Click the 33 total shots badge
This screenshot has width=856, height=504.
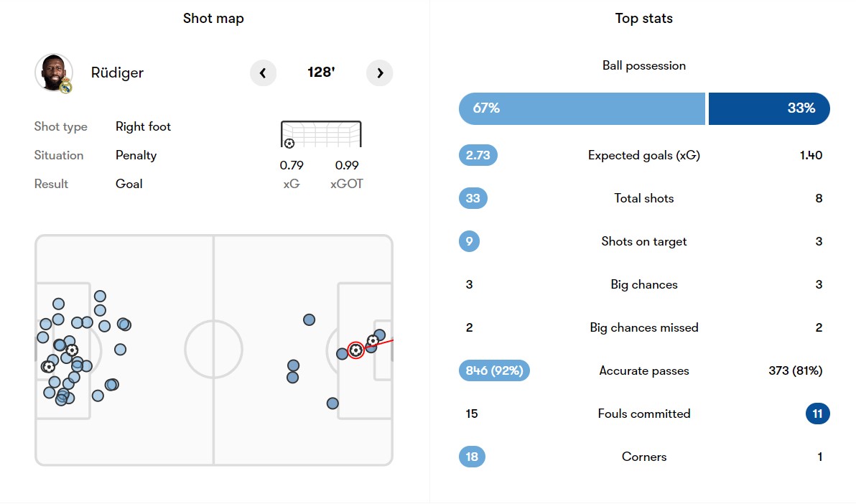coord(473,198)
